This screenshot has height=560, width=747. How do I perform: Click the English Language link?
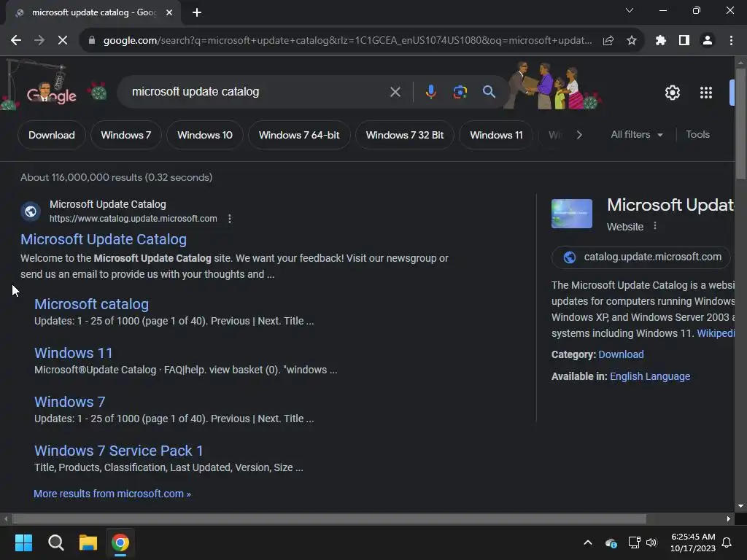[x=650, y=376]
